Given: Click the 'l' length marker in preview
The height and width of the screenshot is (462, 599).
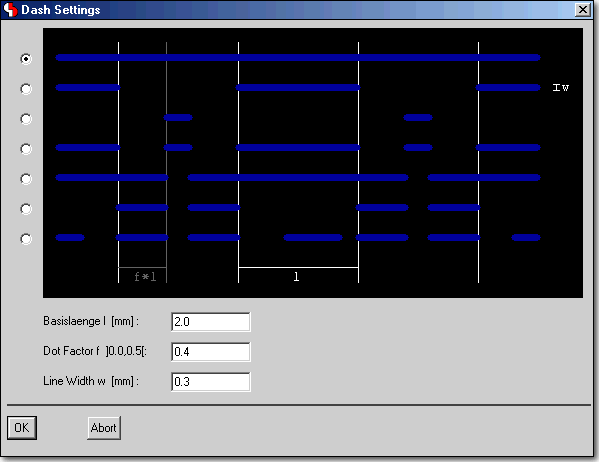Looking at the screenshot, I should (x=296, y=277).
